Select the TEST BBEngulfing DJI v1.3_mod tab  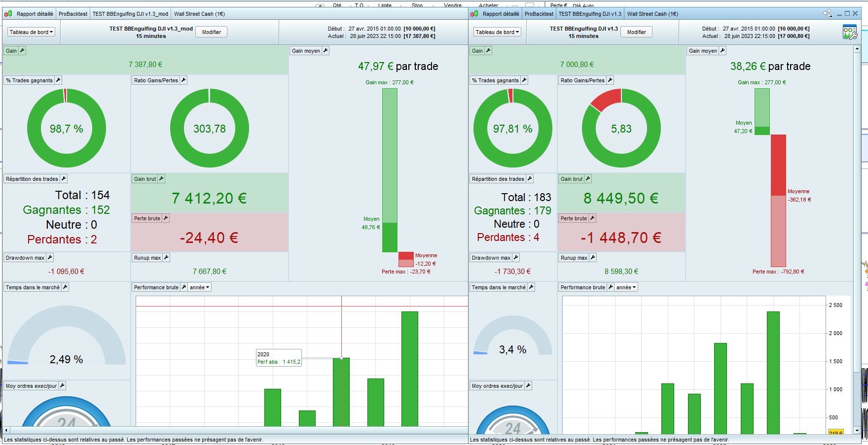[130, 14]
